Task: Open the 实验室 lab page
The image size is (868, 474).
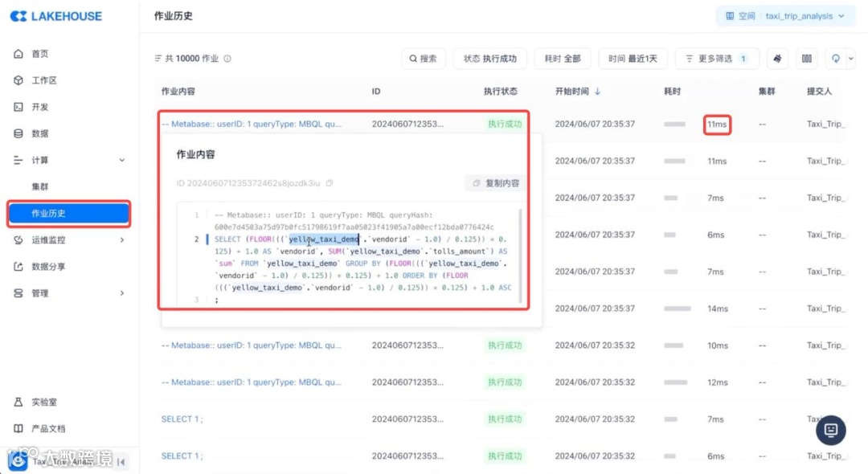Action: (x=44, y=402)
